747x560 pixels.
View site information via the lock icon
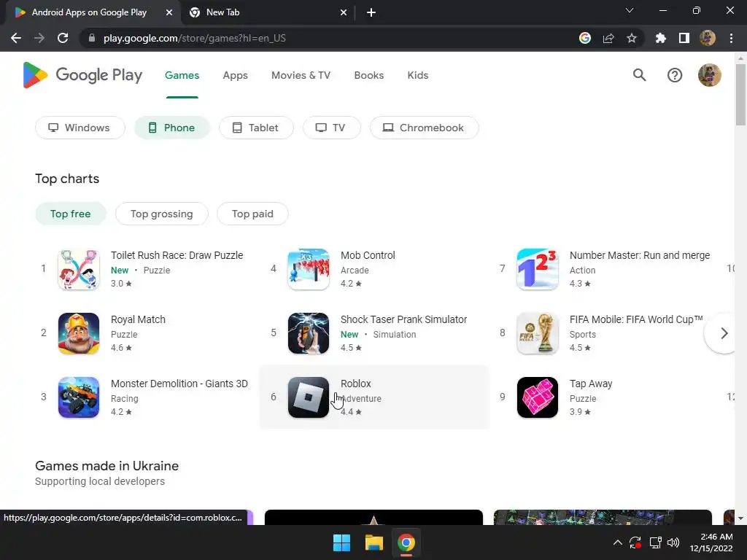point(92,38)
